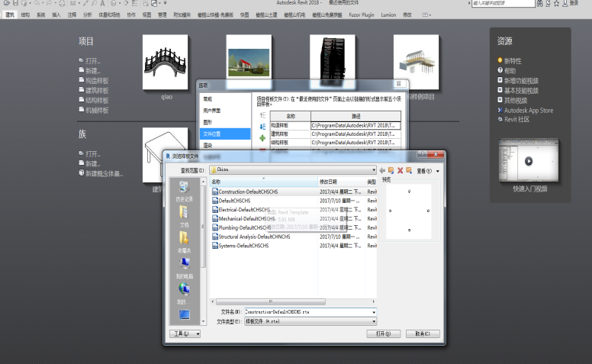Click 机械样板 mechanical template link
The width and height of the screenshot is (592, 364).
pos(94,110)
